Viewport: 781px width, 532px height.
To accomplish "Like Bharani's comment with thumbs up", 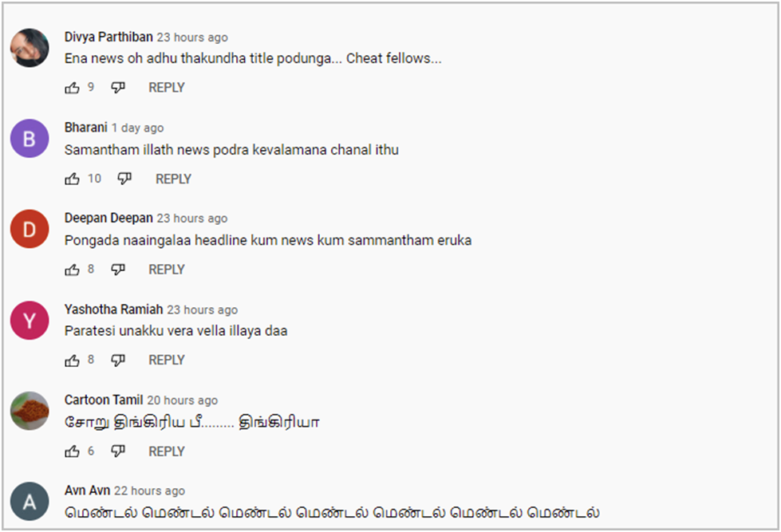I will coord(73,179).
